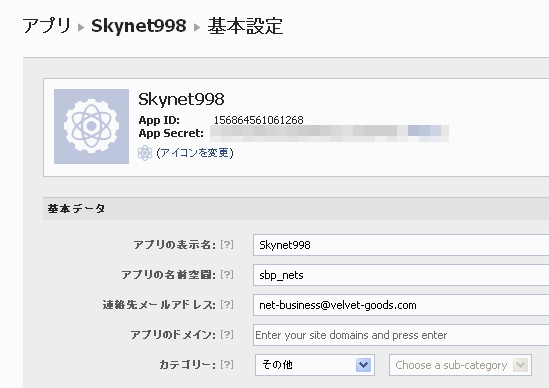Show help [?] for アプリの名前空間
The image size is (549, 388).
point(227,275)
